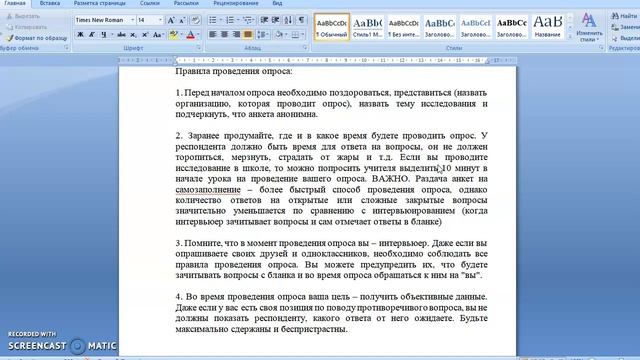Image resolution: width=640 pixels, height=360 pixels.
Task: Expand the Underline style arrow
Action: click(112, 35)
